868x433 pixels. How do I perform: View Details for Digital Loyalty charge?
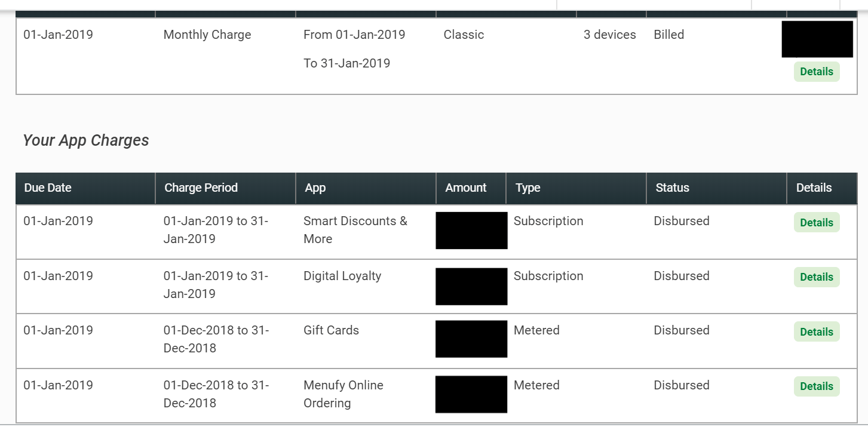816,277
